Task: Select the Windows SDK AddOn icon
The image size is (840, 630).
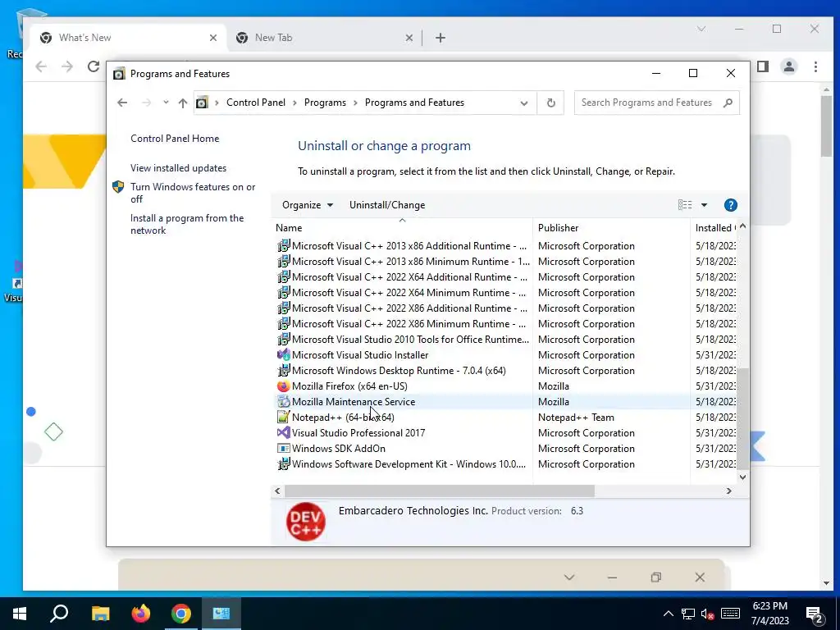Action: click(283, 448)
